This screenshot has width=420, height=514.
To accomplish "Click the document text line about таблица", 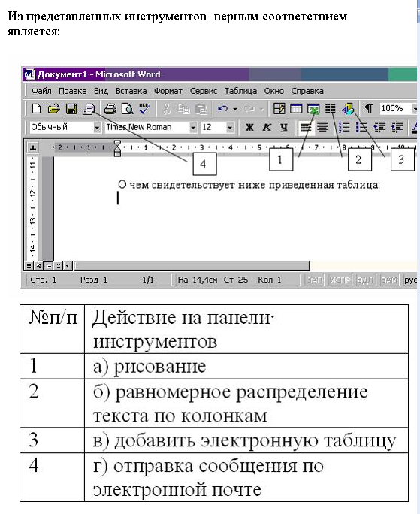I will pos(249,185).
